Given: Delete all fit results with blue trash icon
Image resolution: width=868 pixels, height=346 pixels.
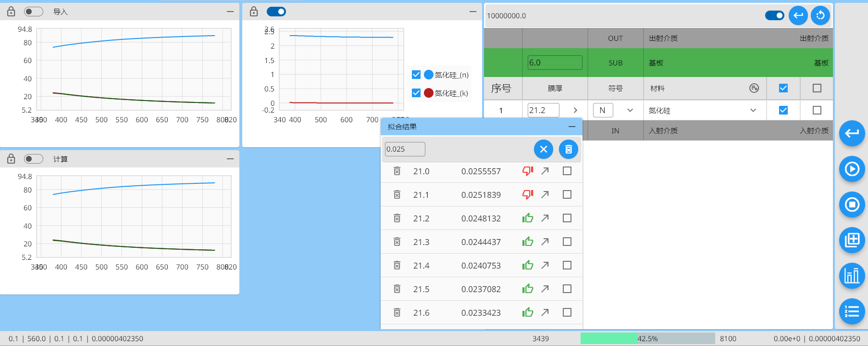Looking at the screenshot, I should point(568,149).
